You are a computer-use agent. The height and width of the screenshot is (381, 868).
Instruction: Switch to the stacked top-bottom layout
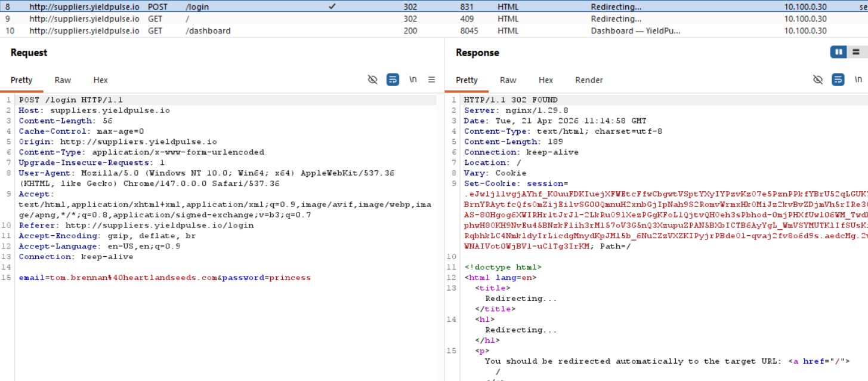856,52
